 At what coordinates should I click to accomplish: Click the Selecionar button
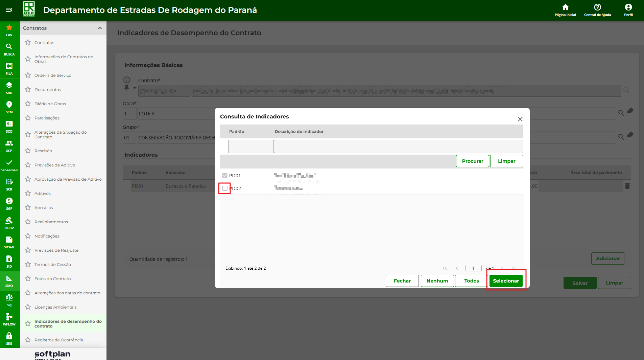506,281
